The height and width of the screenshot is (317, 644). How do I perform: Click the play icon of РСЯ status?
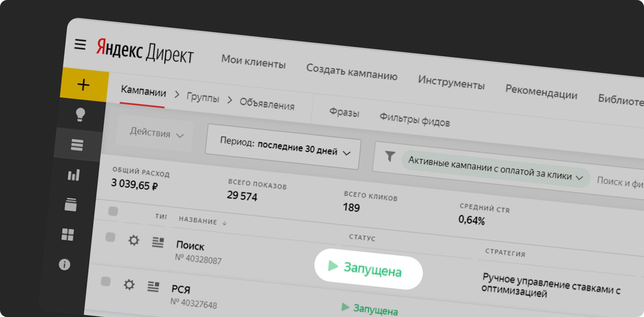[345, 307]
